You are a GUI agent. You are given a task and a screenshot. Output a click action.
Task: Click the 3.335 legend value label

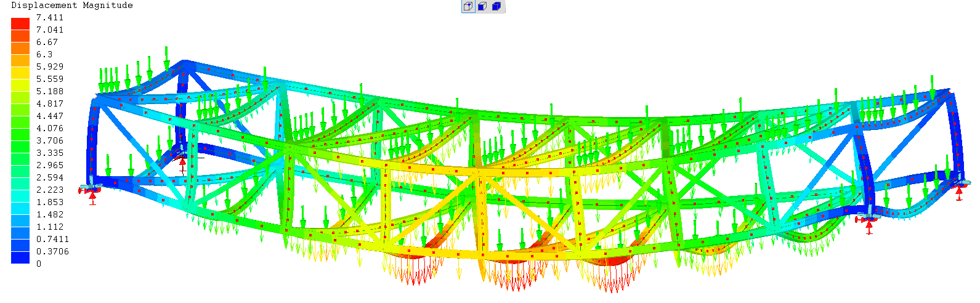(49, 153)
